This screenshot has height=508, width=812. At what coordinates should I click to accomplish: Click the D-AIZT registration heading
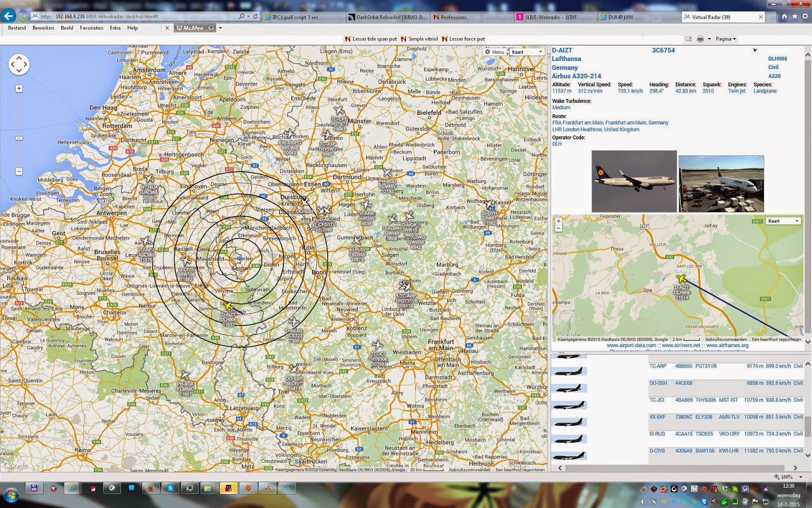pyautogui.click(x=562, y=50)
